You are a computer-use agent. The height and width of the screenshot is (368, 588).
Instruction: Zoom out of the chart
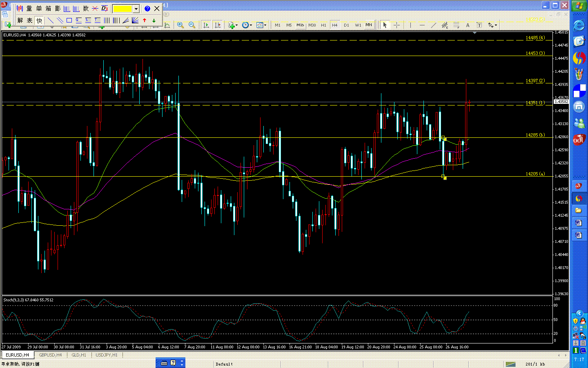[x=192, y=25]
